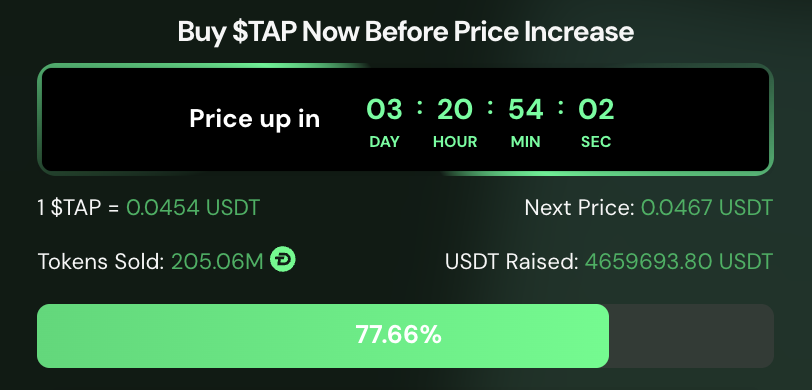Image resolution: width=812 pixels, height=390 pixels.
Task: Click the green DigiToads coin icon
Action: [x=283, y=259]
